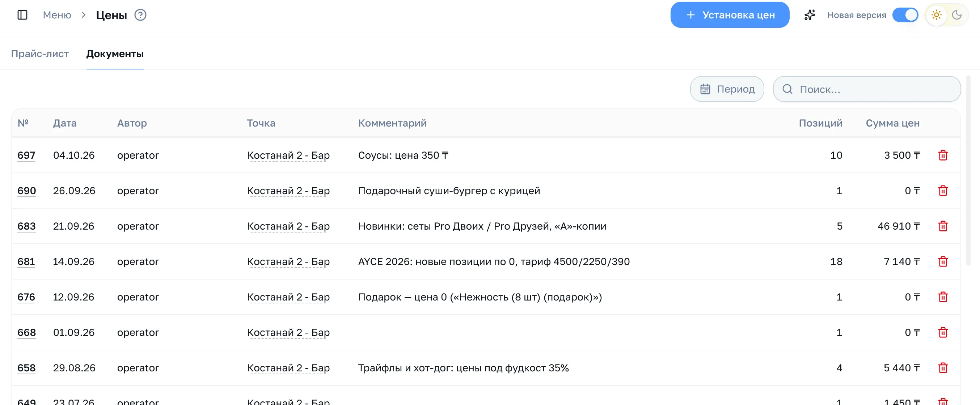Go to Меню breadcrumb
The width and height of the screenshot is (980, 405).
click(x=57, y=15)
